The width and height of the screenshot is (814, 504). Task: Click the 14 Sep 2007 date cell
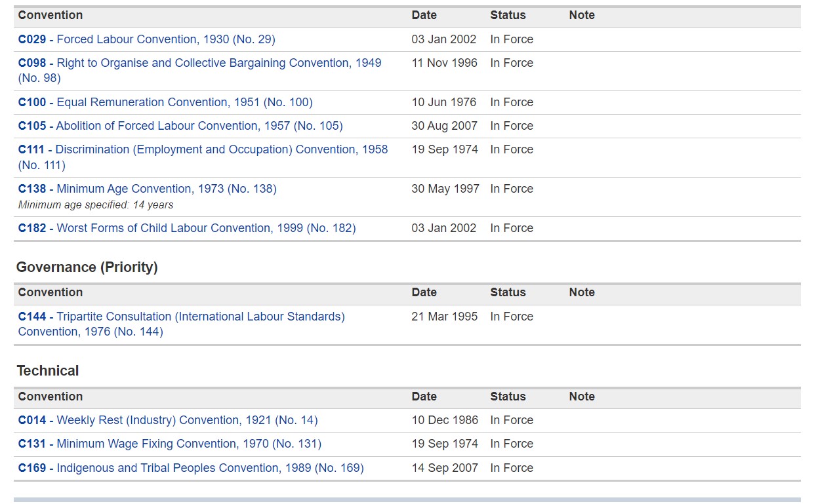tap(445, 468)
